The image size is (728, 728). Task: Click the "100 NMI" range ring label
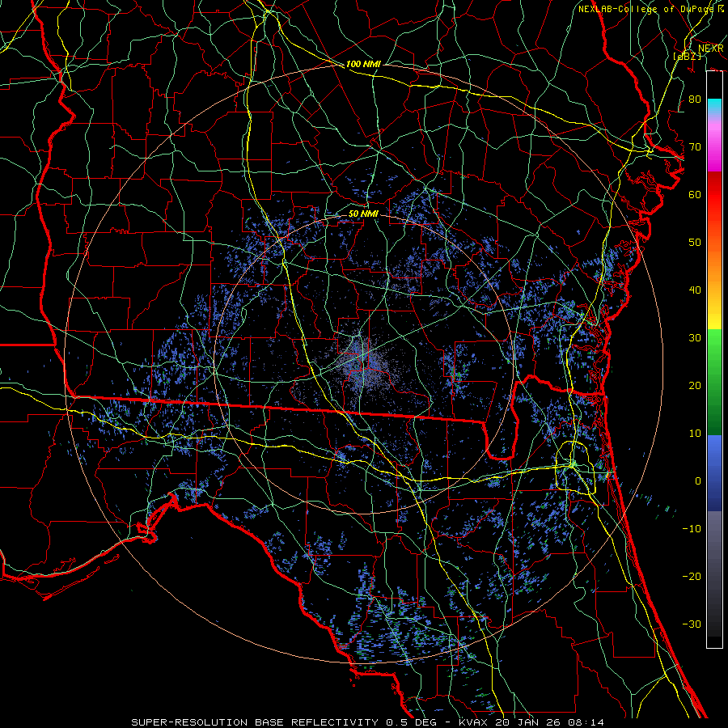click(363, 64)
